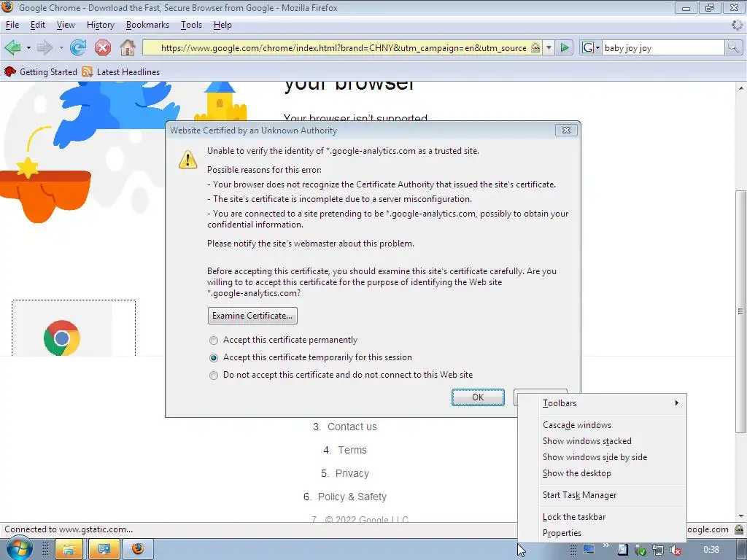
Task: Click the search magnifier button
Action: pos(732,47)
